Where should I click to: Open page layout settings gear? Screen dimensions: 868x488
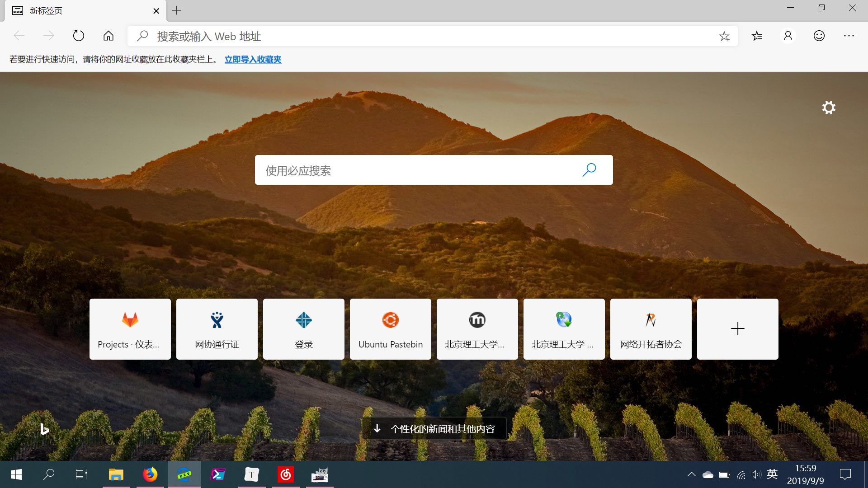coord(829,108)
